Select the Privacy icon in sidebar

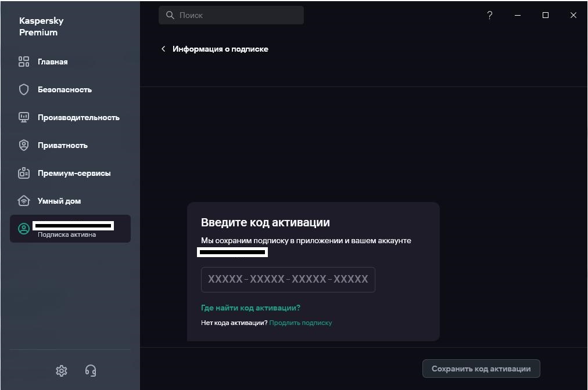pyautogui.click(x=24, y=145)
